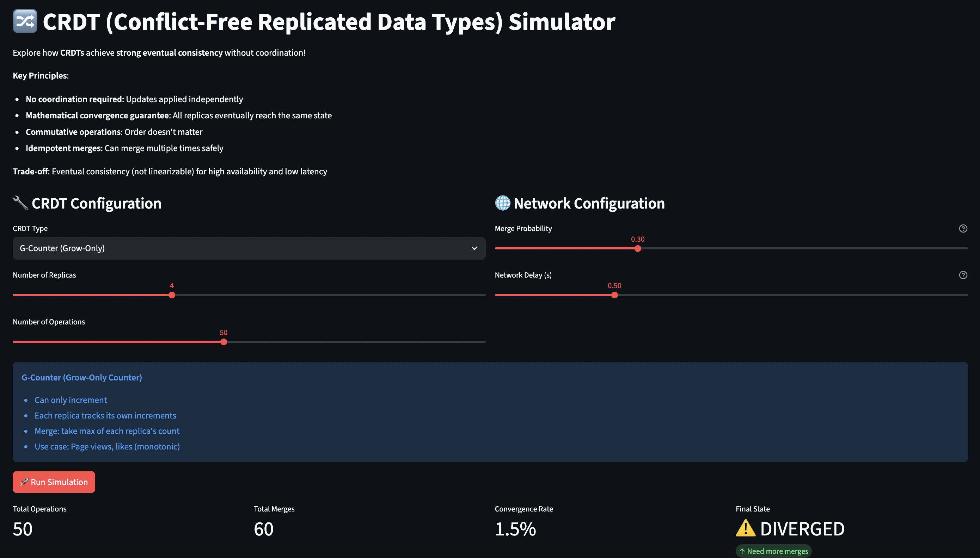The width and height of the screenshot is (980, 558).
Task: Click the wrench icon beside CRDT Configuration
Action: pyautogui.click(x=20, y=203)
